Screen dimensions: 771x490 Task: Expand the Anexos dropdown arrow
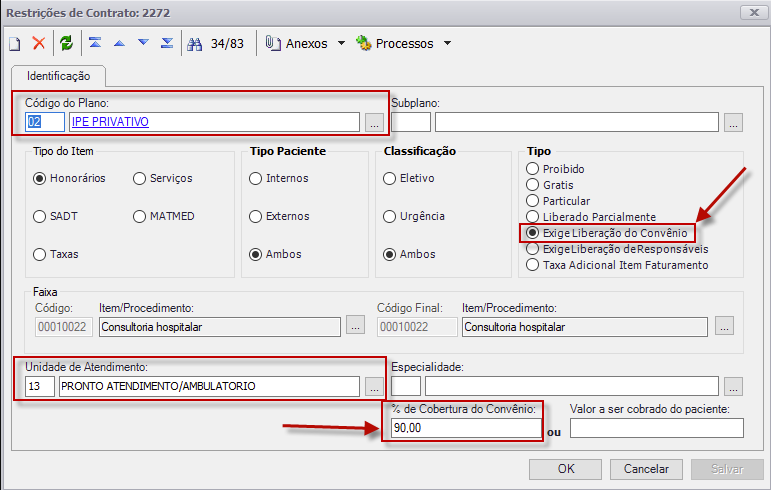341,43
